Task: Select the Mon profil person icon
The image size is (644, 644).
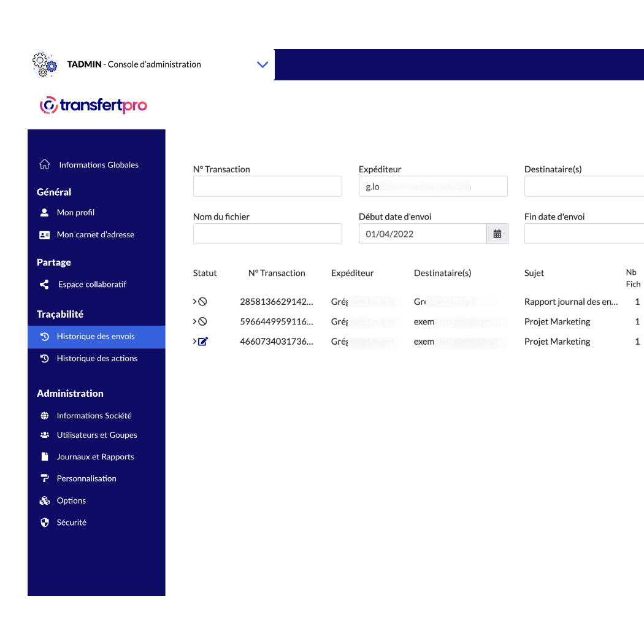Action: tap(45, 212)
